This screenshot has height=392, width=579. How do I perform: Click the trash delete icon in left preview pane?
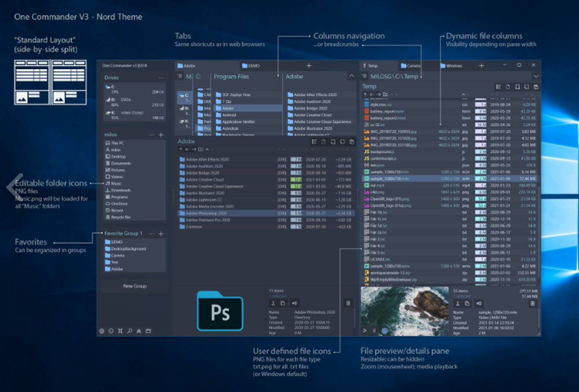click(x=348, y=303)
